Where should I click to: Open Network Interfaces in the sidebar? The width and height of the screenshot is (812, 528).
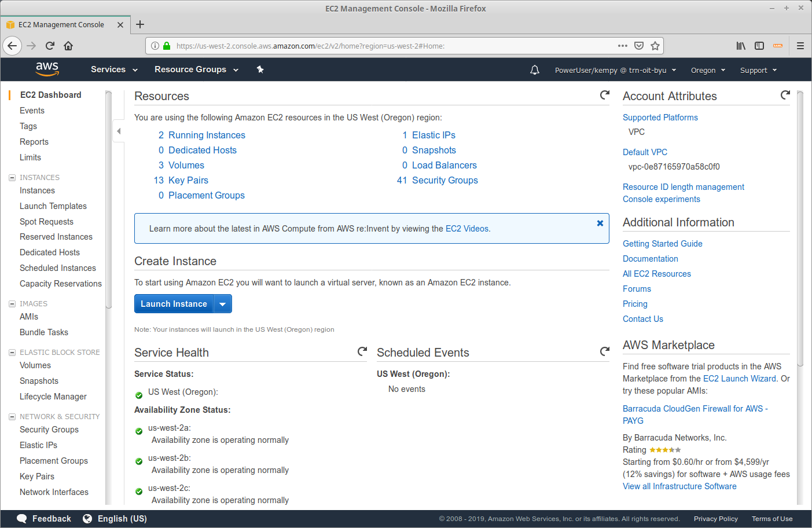point(54,492)
